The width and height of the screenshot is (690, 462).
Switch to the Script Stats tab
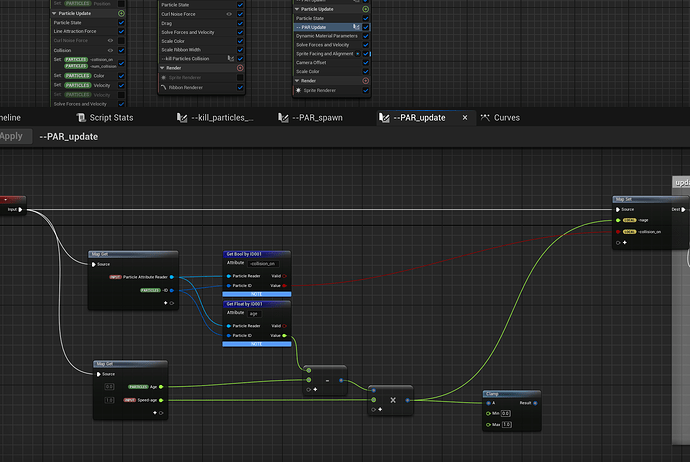[105, 117]
